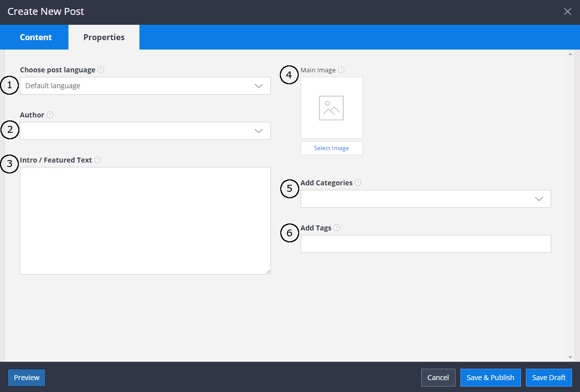Screen dimensions: 580x392
Task: Close the Create New Post dialog
Action: pyautogui.click(x=567, y=11)
